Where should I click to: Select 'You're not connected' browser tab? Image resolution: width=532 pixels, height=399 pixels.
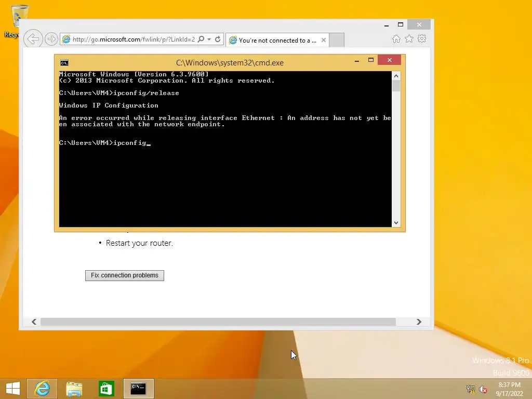tap(277, 41)
